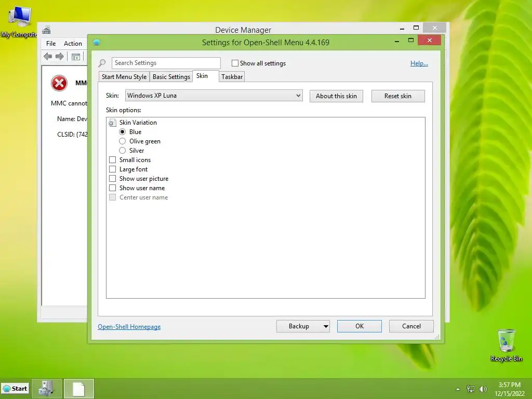Viewport: 532px width, 399px height.
Task: Enable Large font checkbox
Action: 112,169
